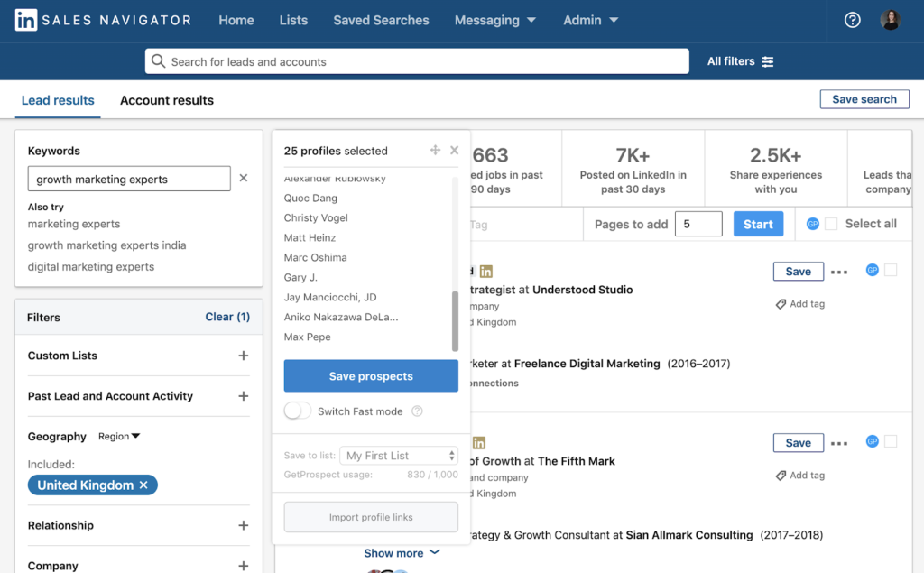924x573 pixels.
Task: Save The Fifth Mark lead
Action: [799, 443]
